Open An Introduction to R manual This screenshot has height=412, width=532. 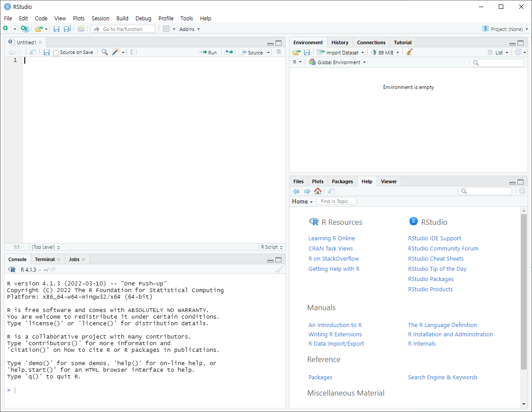tap(335, 325)
